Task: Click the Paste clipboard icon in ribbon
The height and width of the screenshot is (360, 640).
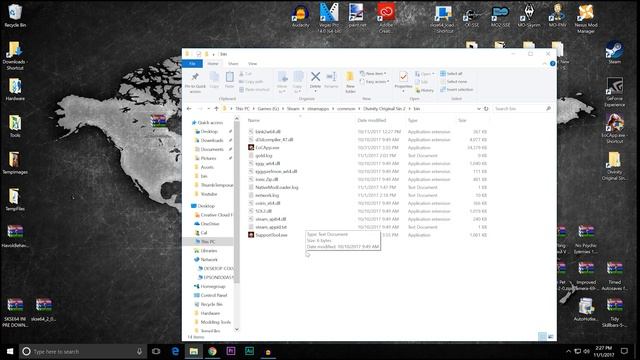Action: click(229, 77)
